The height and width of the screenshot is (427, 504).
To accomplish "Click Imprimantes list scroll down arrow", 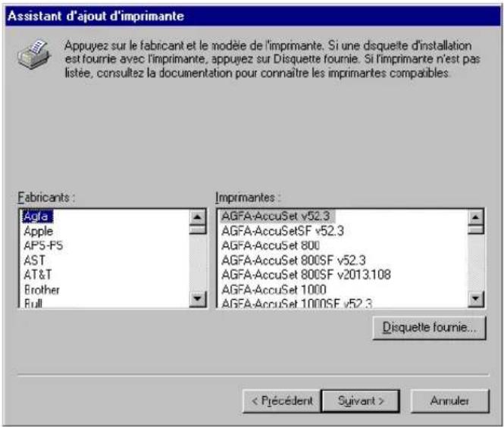I will (x=476, y=298).
